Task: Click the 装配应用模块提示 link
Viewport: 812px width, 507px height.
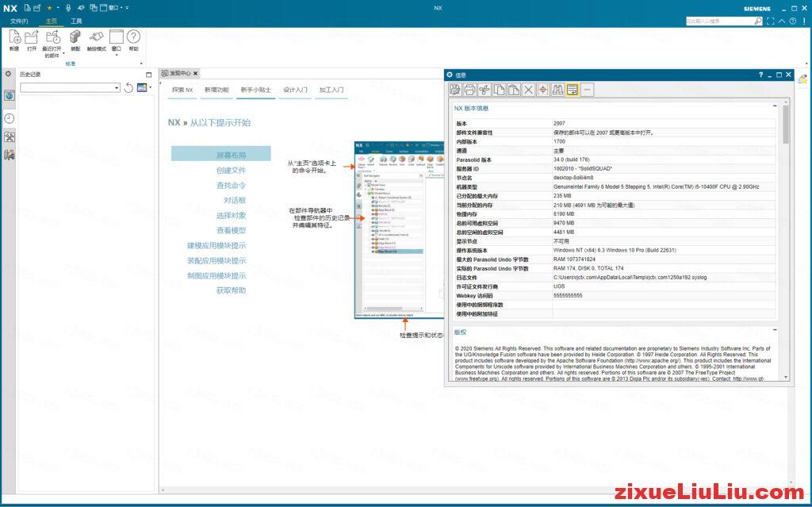Action: pyautogui.click(x=216, y=260)
